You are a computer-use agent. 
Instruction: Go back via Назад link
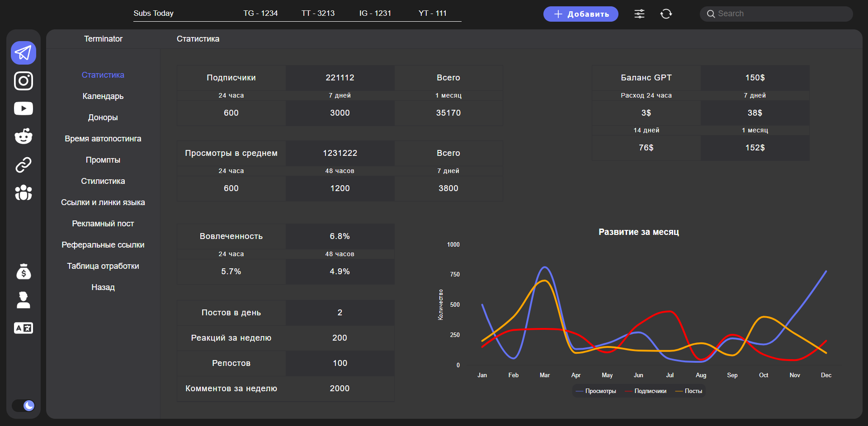tap(103, 287)
